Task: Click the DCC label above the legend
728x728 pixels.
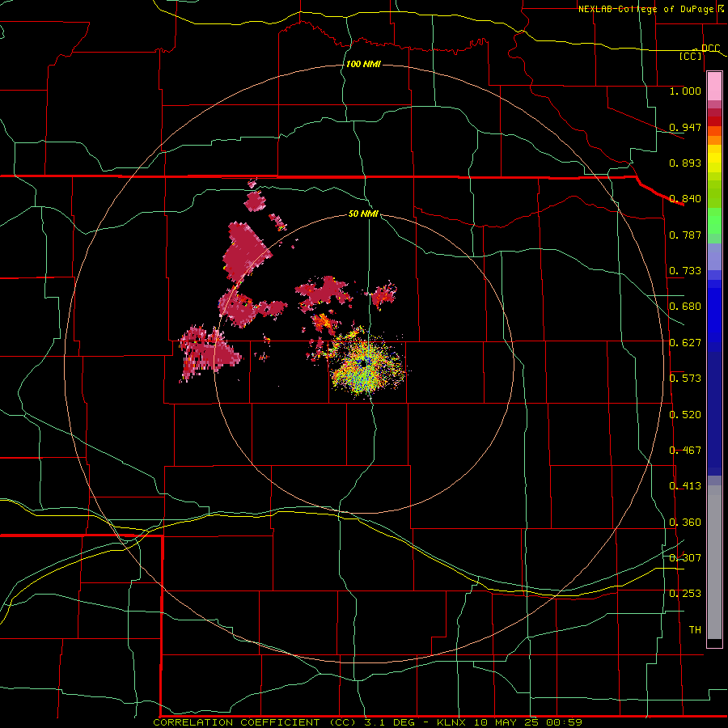Action: (710, 49)
